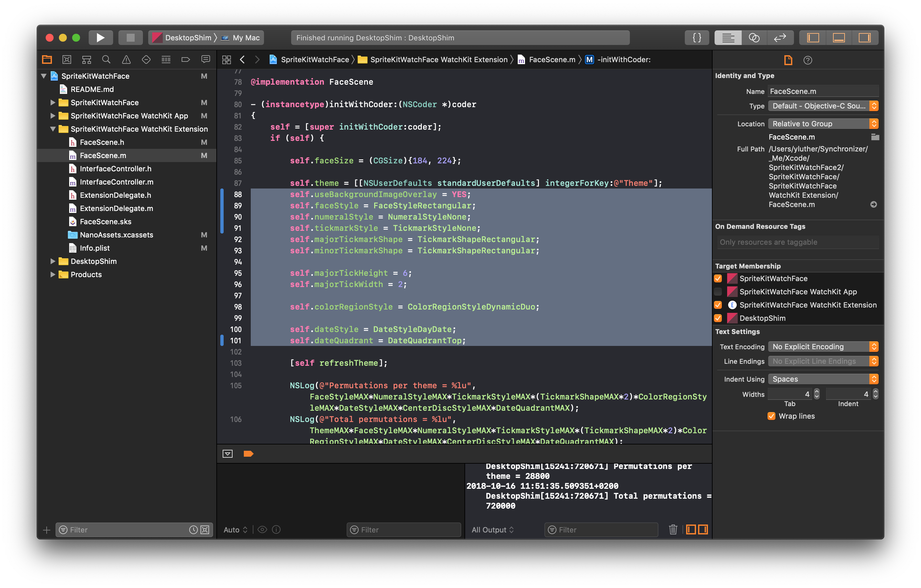The height and width of the screenshot is (588, 921).
Task: Add a new file with plus button
Action: 47,529
